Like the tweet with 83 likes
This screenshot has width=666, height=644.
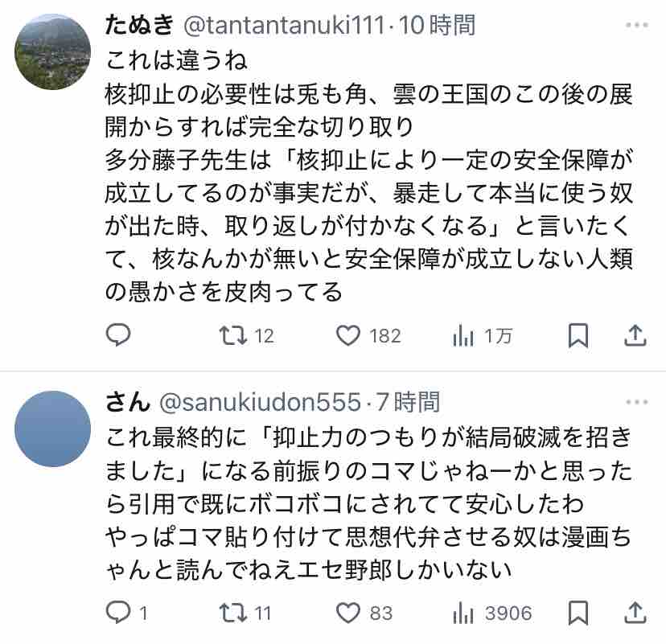tap(348, 613)
